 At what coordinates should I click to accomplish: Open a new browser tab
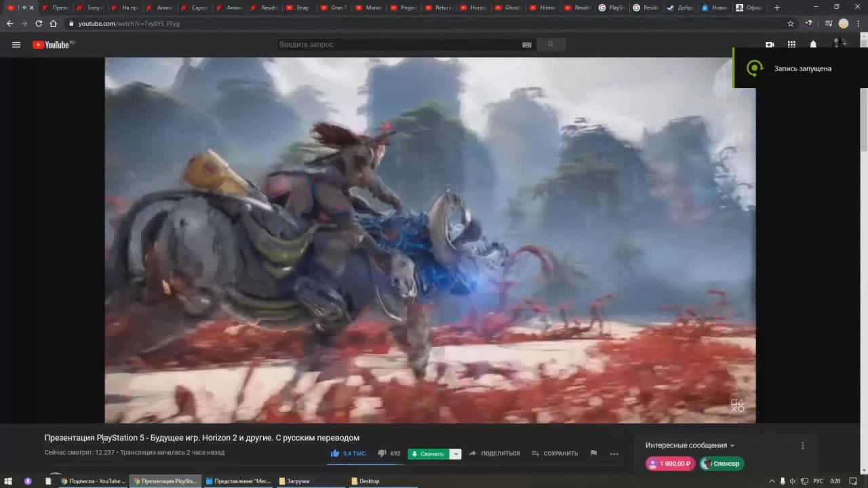tap(777, 7)
